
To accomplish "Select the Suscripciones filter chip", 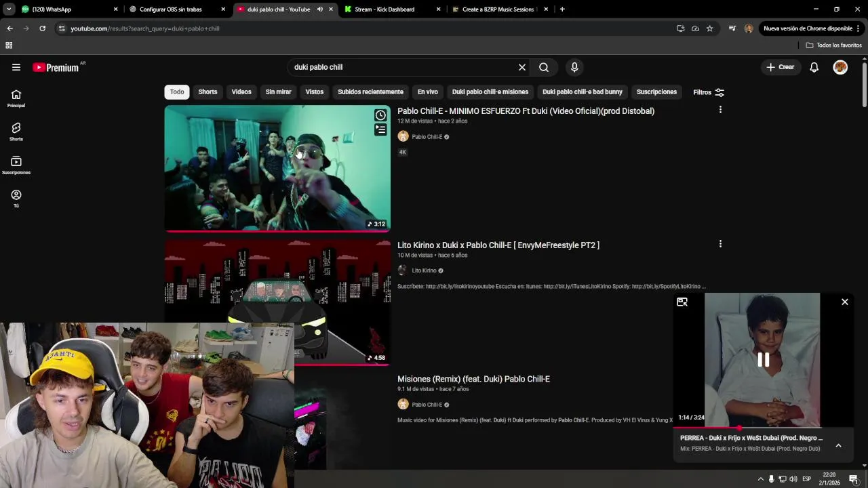I will [x=656, y=92].
